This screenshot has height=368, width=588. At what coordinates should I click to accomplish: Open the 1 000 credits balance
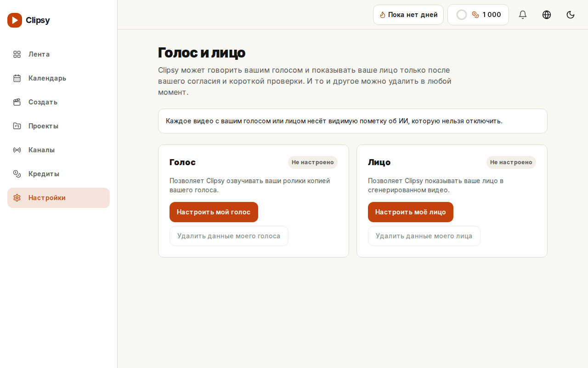point(478,15)
